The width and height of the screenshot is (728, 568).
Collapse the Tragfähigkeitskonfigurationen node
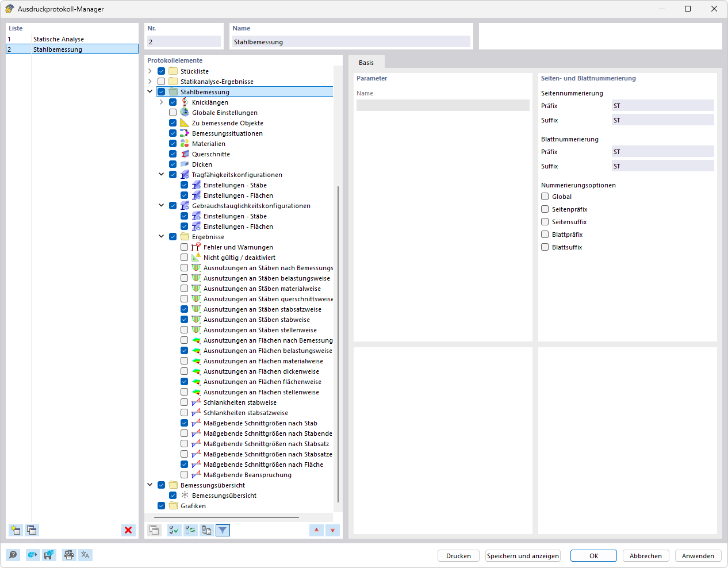click(x=162, y=175)
